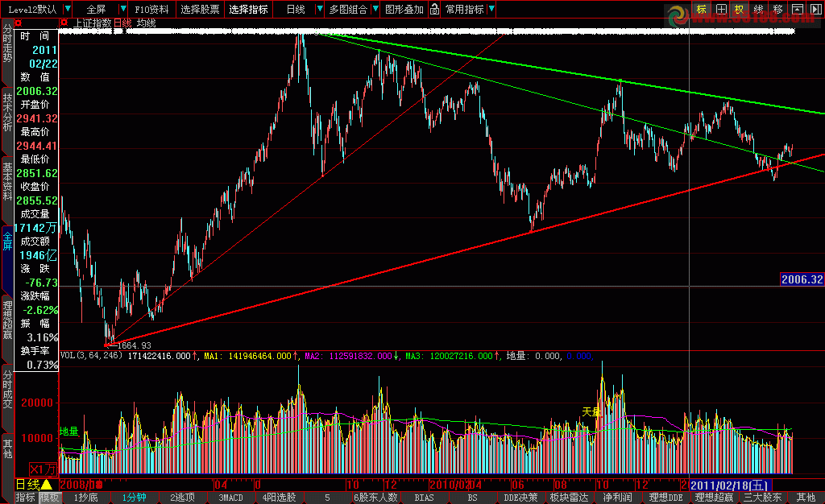Open the 全屏 dropdown arrow
Image resolution: width=825 pixels, height=504 pixels.
[x=122, y=9]
